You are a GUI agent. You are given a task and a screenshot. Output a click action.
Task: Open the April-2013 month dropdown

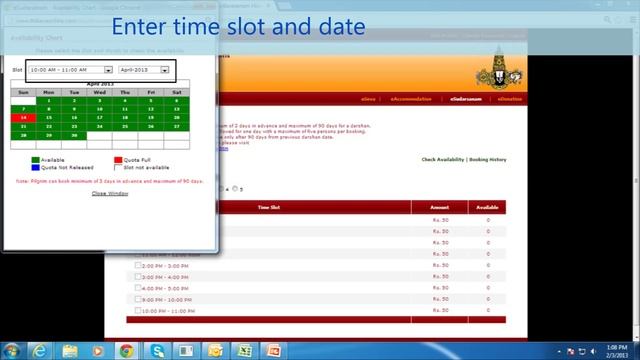pyautogui.click(x=144, y=70)
